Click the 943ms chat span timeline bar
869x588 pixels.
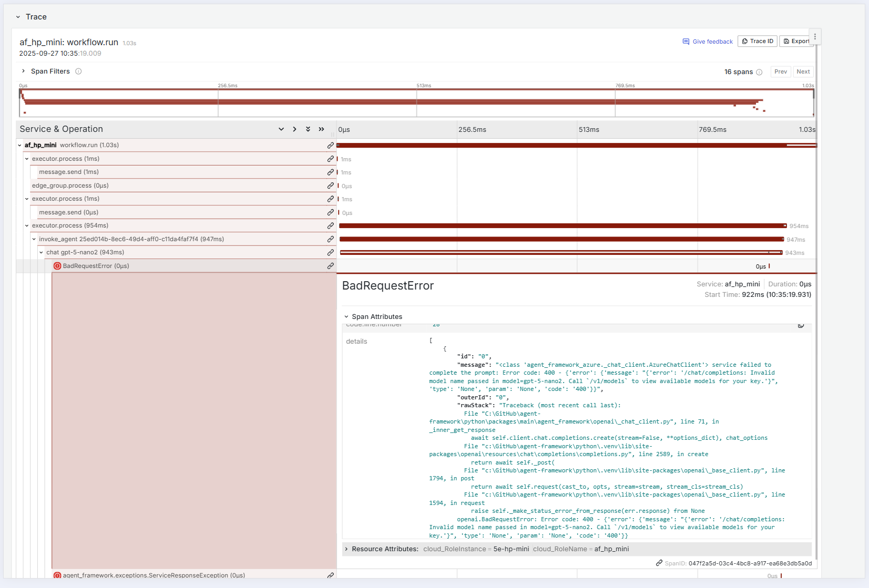561,253
